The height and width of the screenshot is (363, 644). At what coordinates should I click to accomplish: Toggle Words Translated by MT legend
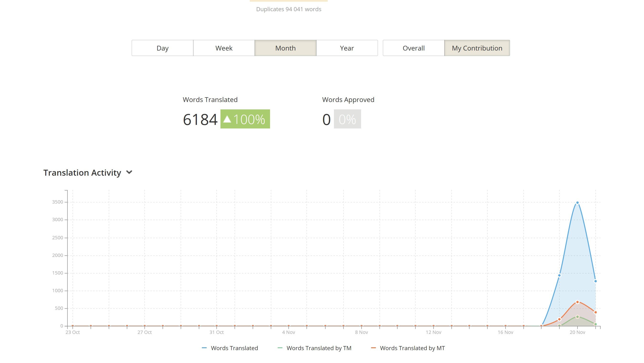point(412,348)
